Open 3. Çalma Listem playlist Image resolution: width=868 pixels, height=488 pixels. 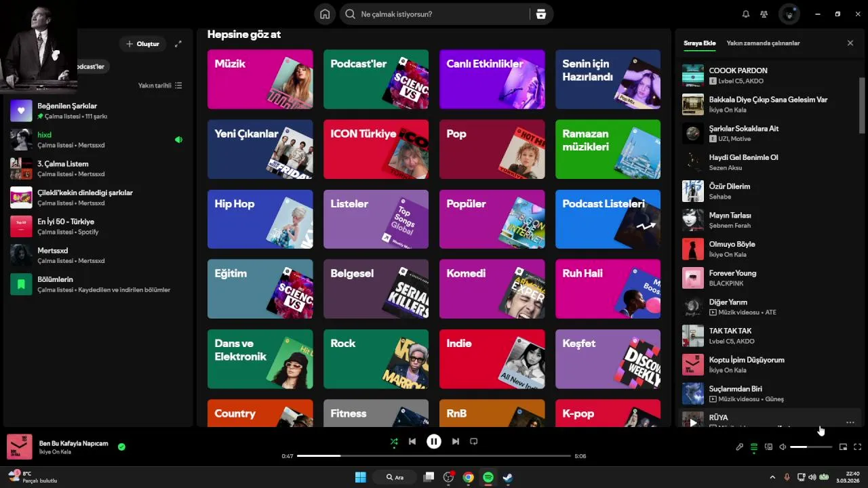[96, 169]
